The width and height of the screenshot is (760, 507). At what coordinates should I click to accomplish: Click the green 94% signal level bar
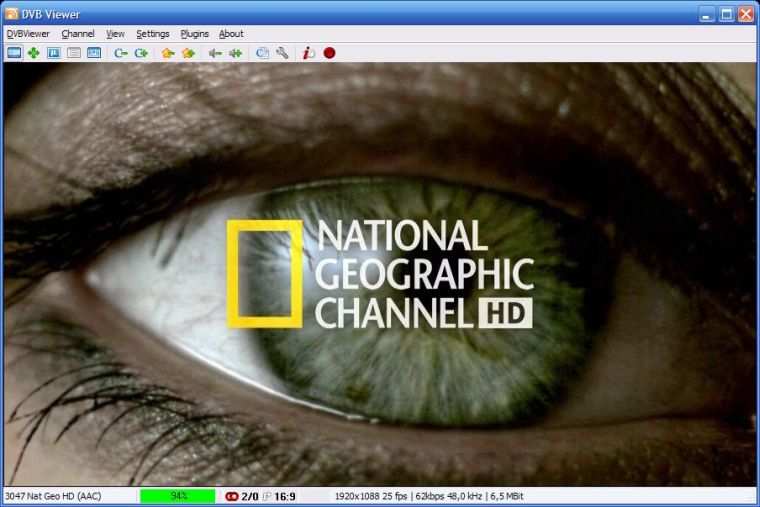177,496
